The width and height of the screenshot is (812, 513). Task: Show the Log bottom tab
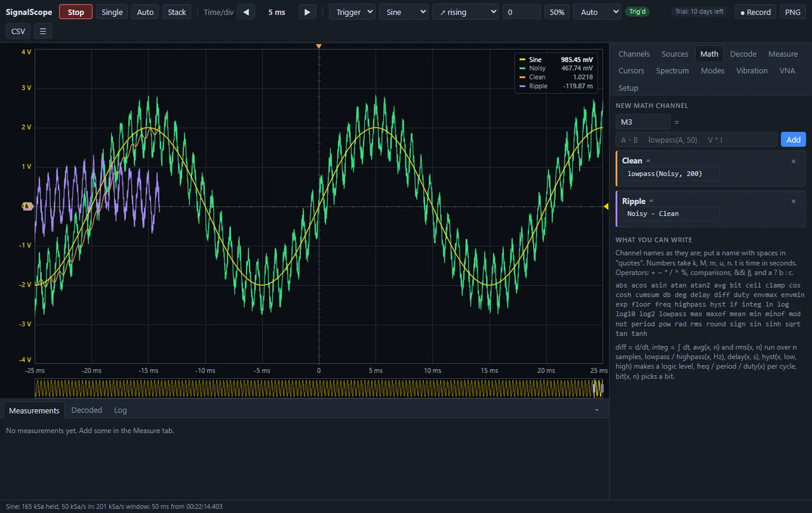pyautogui.click(x=121, y=410)
